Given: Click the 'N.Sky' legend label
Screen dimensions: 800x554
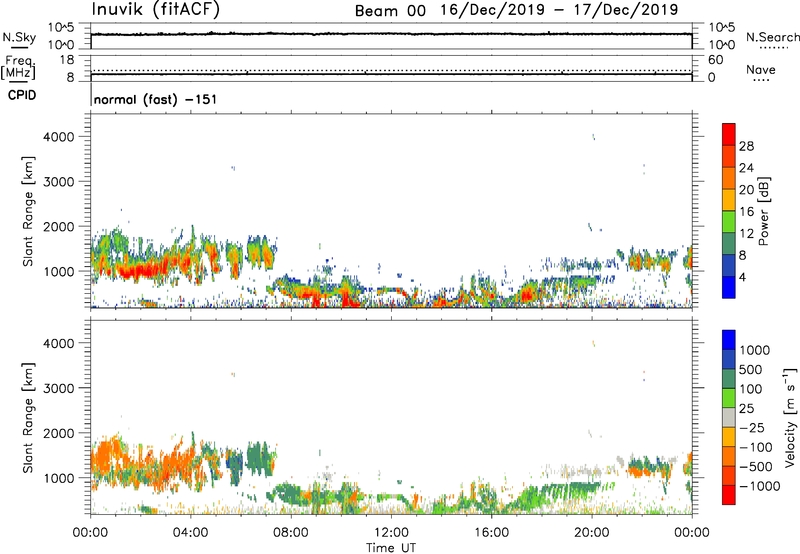Looking at the screenshot, I should point(19,37).
